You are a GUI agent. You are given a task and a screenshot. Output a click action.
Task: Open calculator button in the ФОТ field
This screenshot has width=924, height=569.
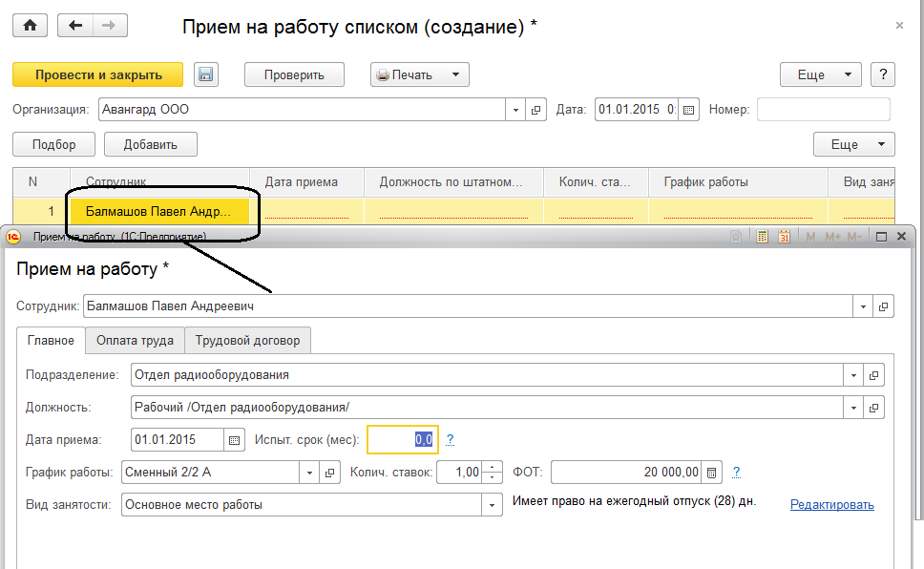tap(712, 473)
